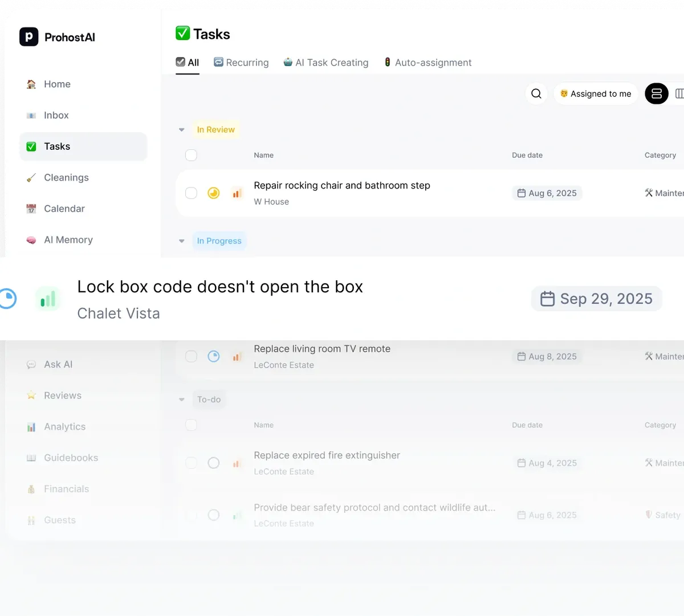This screenshot has width=684, height=616.
Task: Click status icon of Lock box code task
Action: click(7, 299)
